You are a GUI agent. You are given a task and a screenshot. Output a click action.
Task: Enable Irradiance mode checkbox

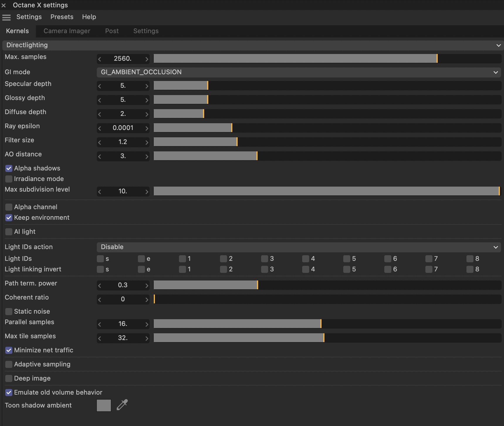pos(9,179)
